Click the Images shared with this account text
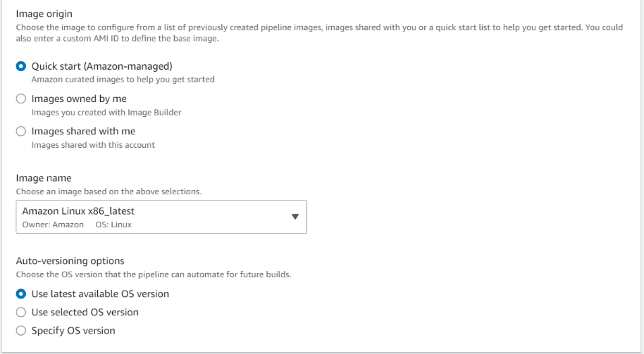Viewport: 644px width, 354px height. [x=93, y=145]
